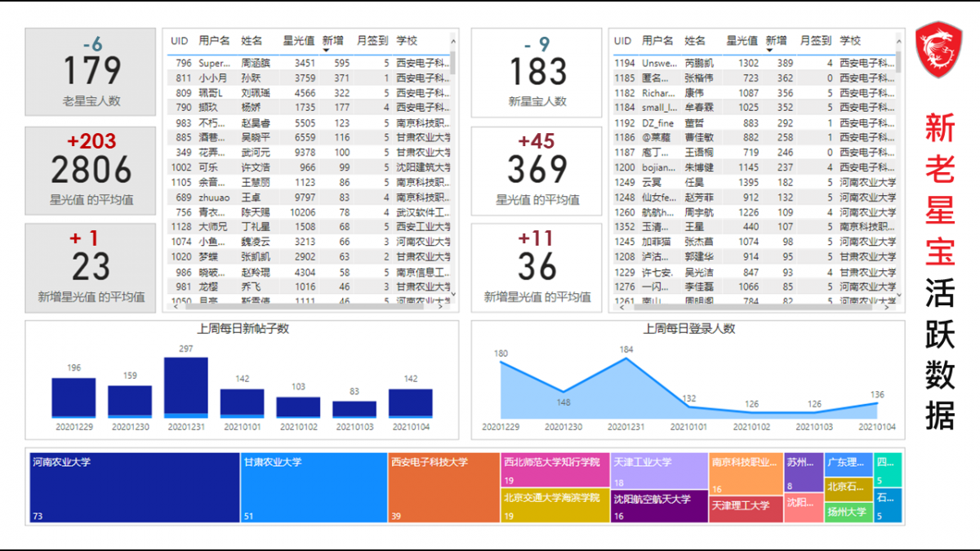Click the orange 西安电子科技大学 treemap tile

pyautogui.click(x=443, y=488)
